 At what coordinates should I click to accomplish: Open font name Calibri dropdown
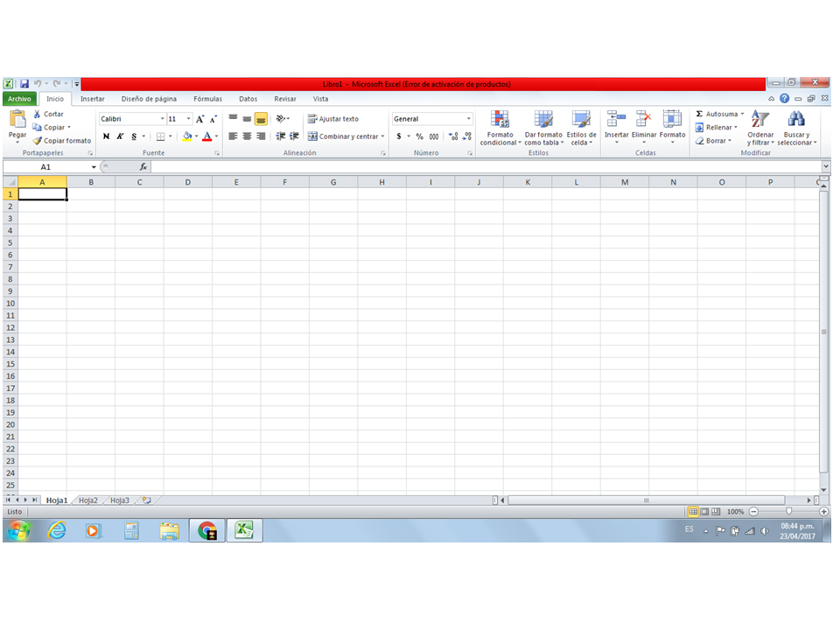(x=163, y=119)
